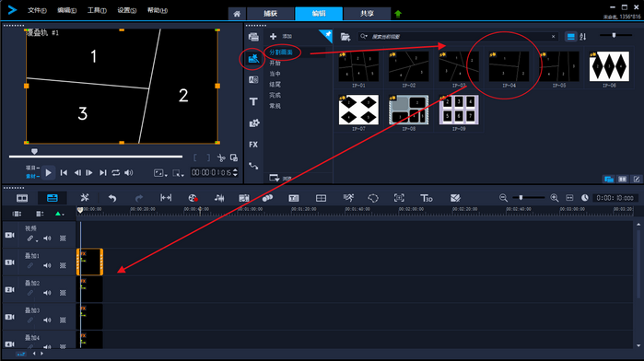644x361 pixels.
Task: Switch to Timeline view
Action: click(53, 198)
